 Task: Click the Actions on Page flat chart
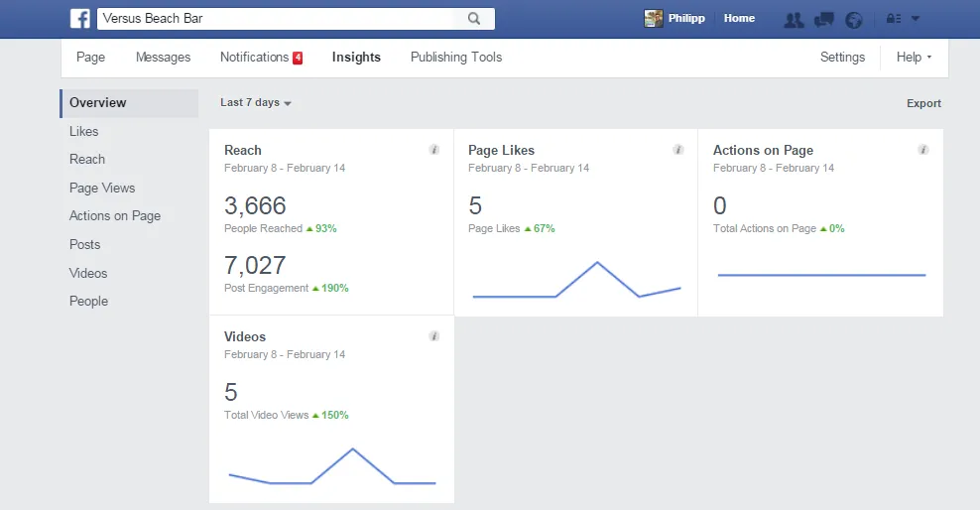click(821, 275)
